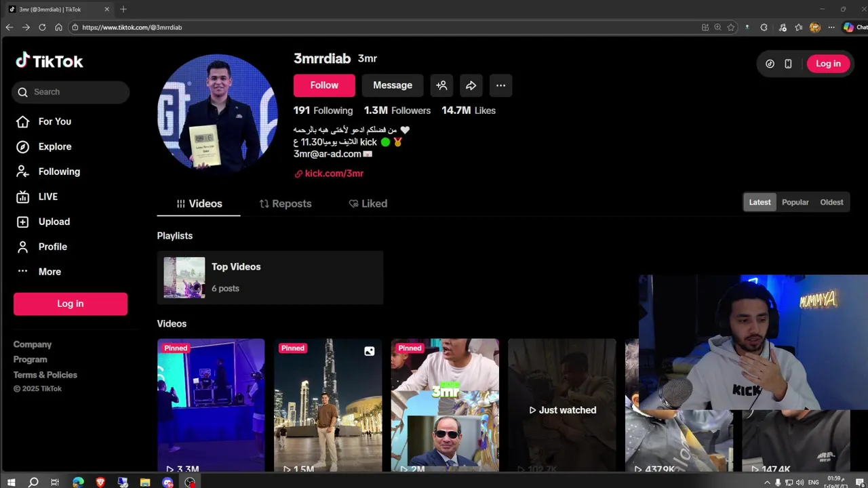Open Windows taskbar search
The image size is (868, 488).
click(x=33, y=483)
